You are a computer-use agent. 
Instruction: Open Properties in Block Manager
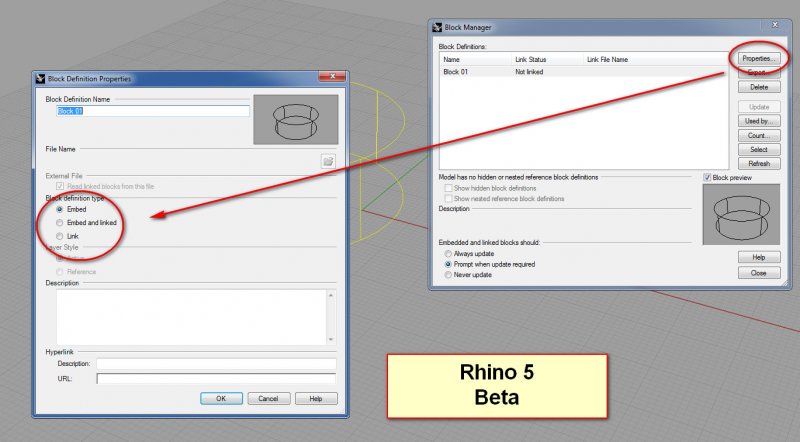pos(759,59)
